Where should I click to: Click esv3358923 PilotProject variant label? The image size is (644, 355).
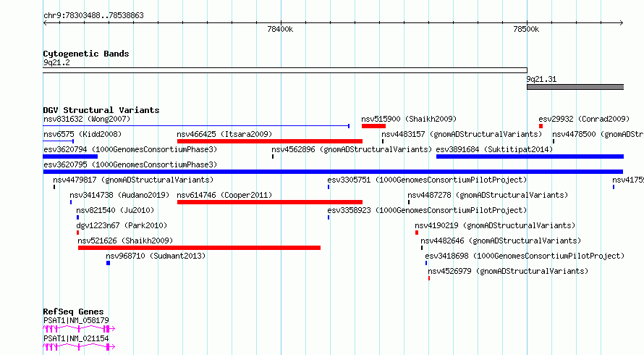click(427, 210)
